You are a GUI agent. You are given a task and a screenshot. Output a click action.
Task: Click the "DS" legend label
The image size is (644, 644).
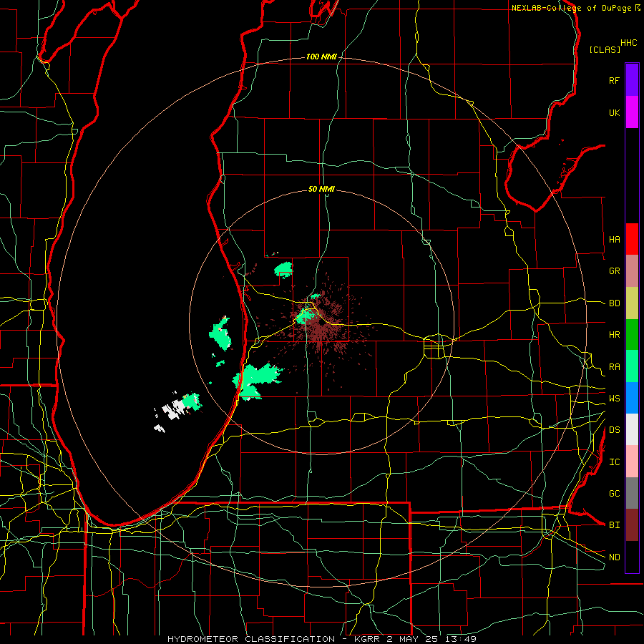point(614,430)
